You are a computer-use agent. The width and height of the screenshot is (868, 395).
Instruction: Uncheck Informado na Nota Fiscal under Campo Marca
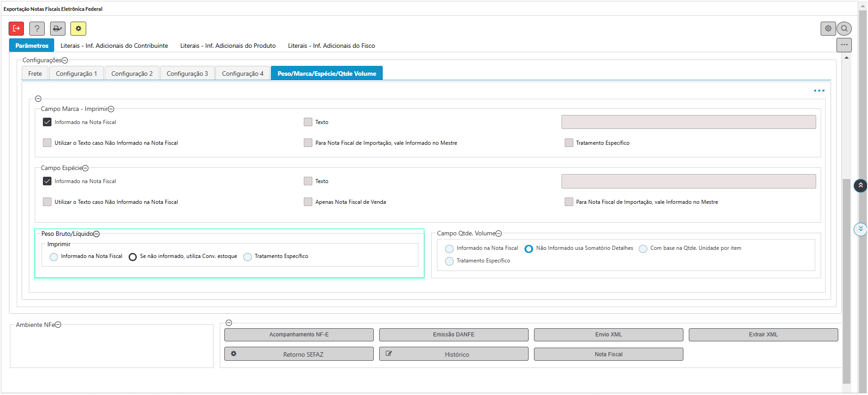coord(47,122)
